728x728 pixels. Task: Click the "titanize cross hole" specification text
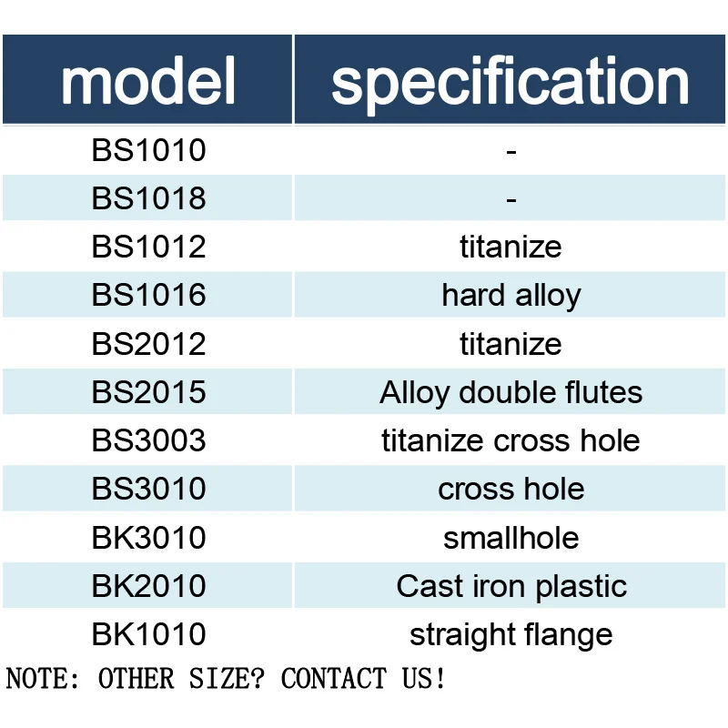511,440
